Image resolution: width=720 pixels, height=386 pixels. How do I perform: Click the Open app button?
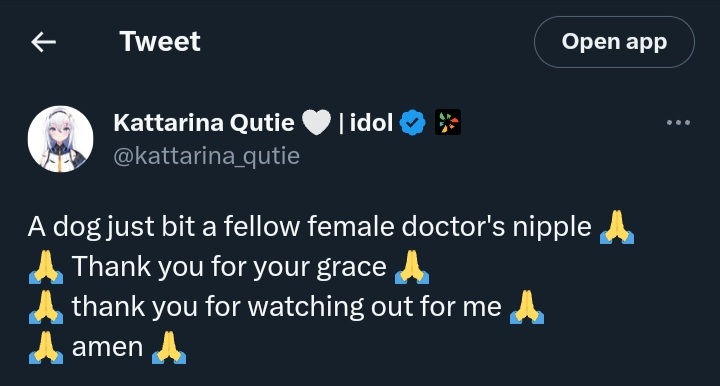[614, 42]
